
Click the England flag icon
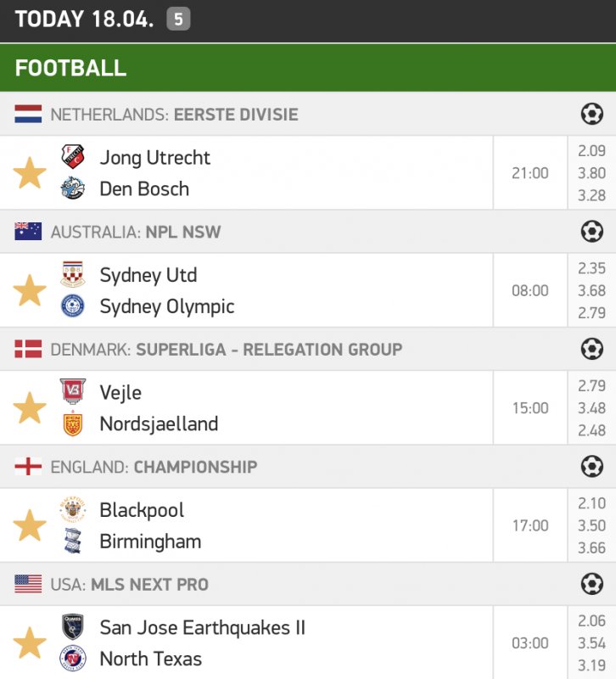(28, 466)
